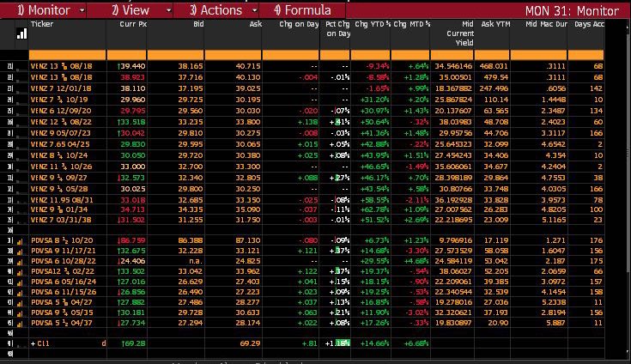Click the Curr Px value 33.000
This screenshot has height=364, width=631.
[x=133, y=167]
